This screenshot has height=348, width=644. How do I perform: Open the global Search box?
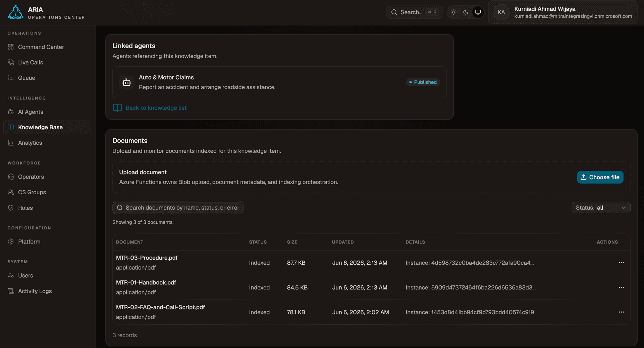click(x=415, y=12)
